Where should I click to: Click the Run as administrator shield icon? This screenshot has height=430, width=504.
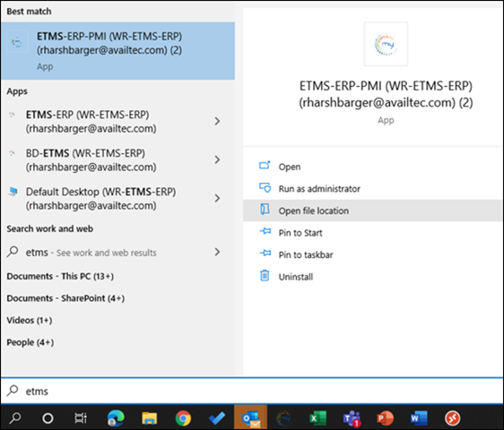click(265, 187)
